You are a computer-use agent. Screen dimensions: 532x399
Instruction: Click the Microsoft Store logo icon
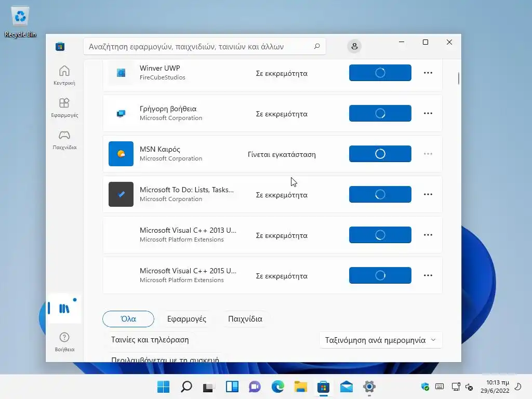pos(60,46)
